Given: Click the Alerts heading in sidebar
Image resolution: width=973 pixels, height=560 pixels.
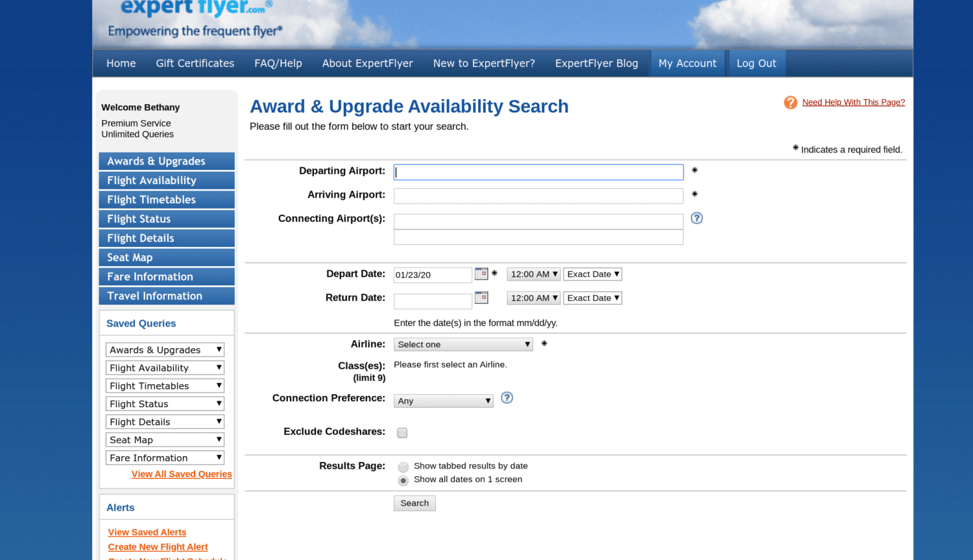Looking at the screenshot, I should coord(121,507).
